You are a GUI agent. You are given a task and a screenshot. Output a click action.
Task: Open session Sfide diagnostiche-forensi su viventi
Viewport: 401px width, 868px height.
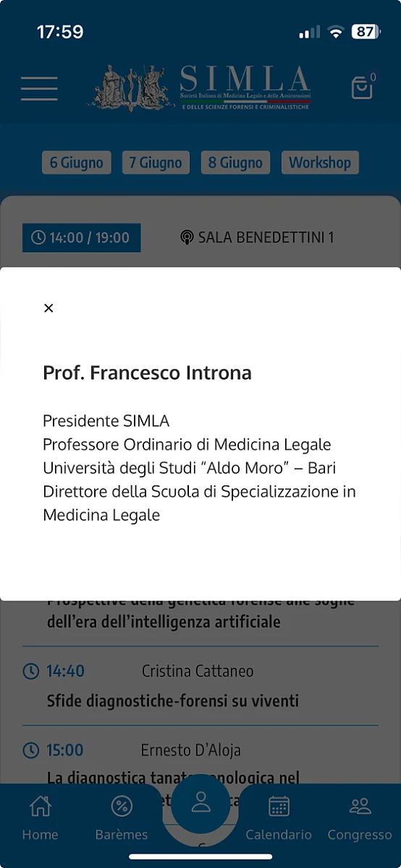coord(173,701)
